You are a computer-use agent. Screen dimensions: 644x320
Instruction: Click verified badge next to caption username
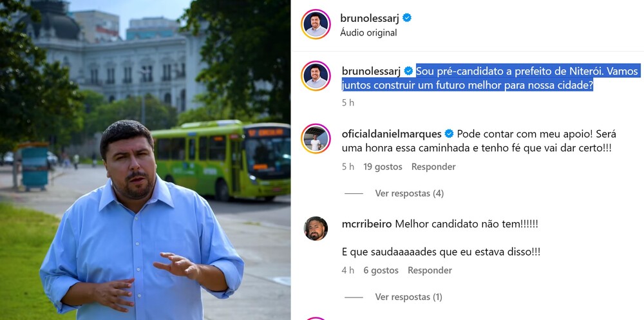click(x=408, y=71)
